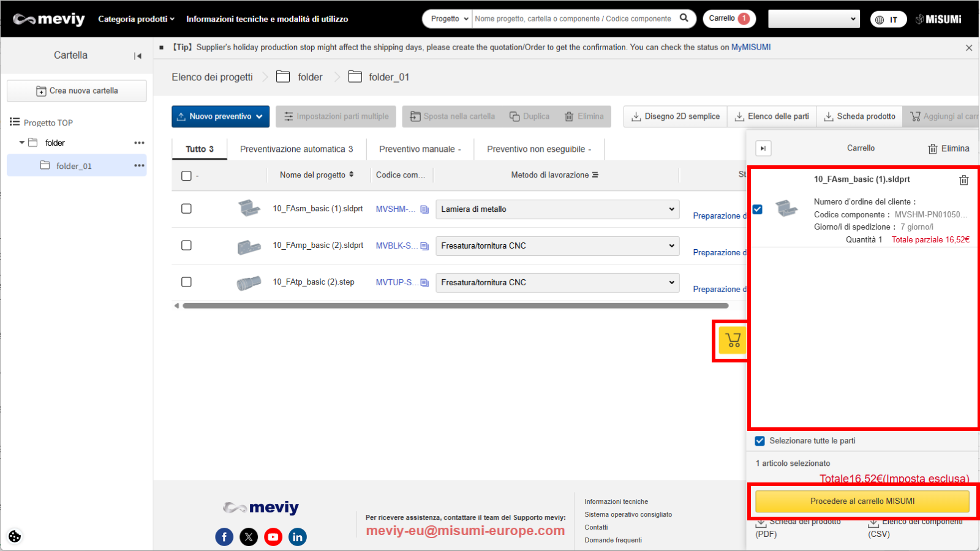Collapse the 'folder' tree node

[x=22, y=143]
